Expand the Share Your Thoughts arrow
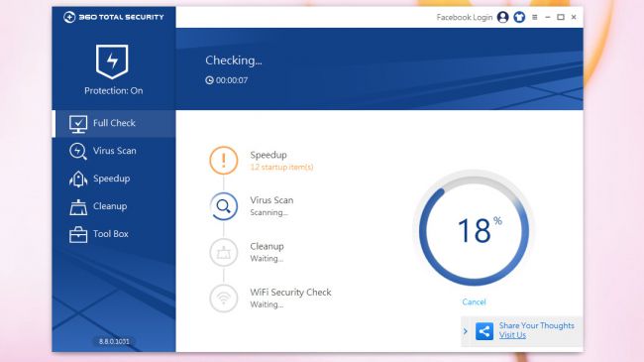Viewport: 644px width, 362px height. (x=466, y=331)
